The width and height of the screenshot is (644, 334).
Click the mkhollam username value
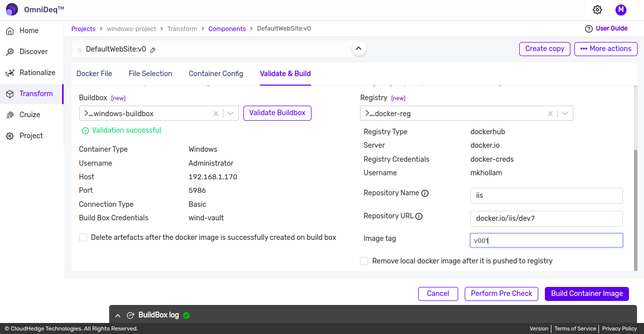(486, 173)
